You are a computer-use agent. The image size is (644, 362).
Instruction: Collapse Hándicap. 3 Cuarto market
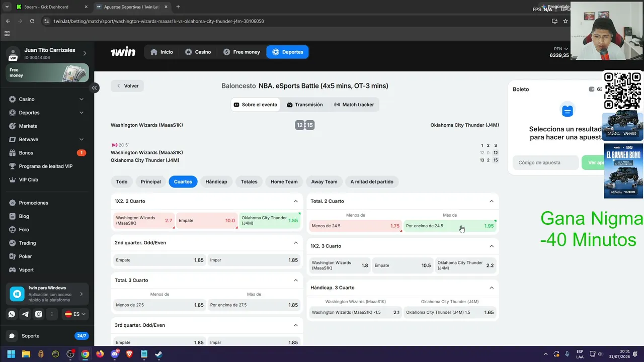[x=492, y=288]
